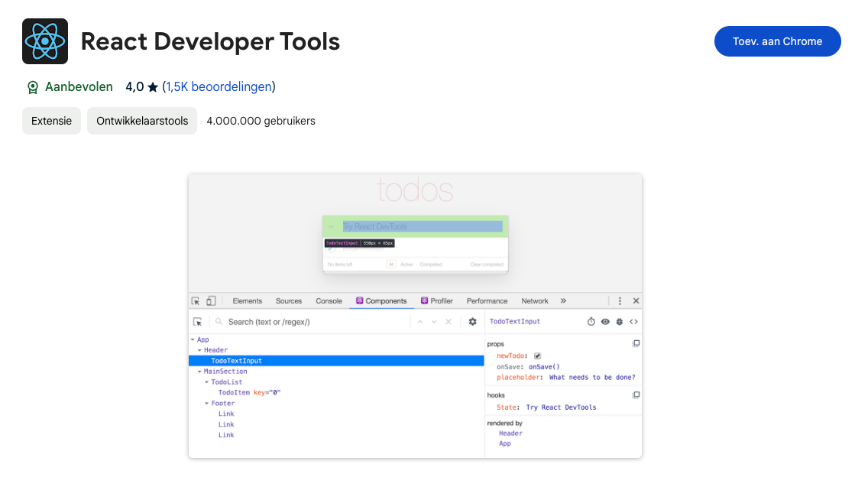Switch to the Elements tab

coord(247,301)
